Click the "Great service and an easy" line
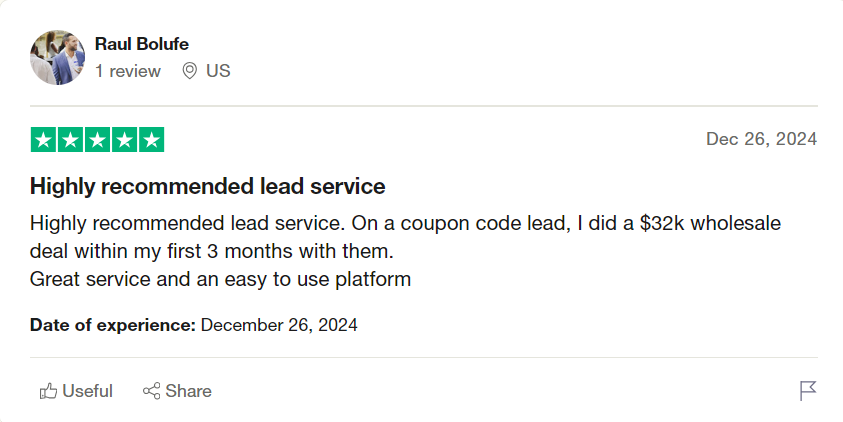Viewport: 843px width, 422px height. 221,279
